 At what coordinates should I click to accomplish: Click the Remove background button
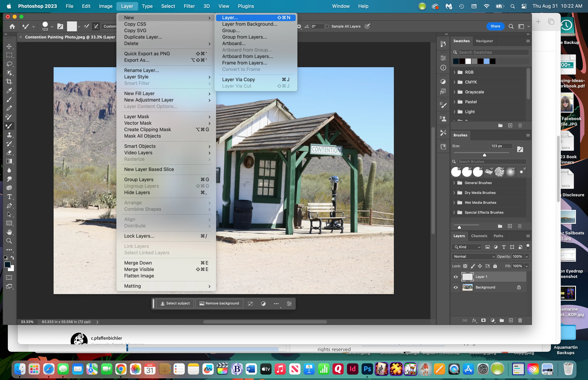(x=219, y=303)
